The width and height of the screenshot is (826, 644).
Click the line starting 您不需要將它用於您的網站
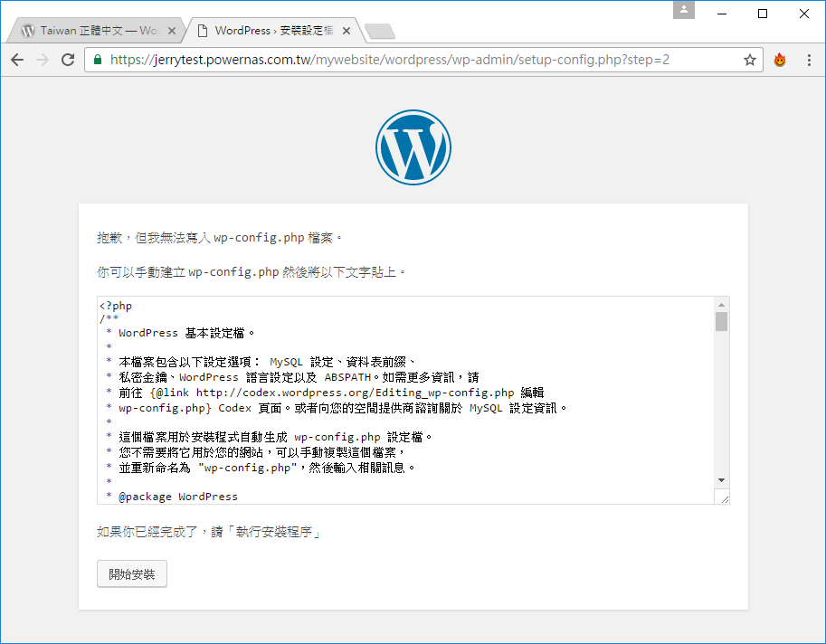(261, 452)
